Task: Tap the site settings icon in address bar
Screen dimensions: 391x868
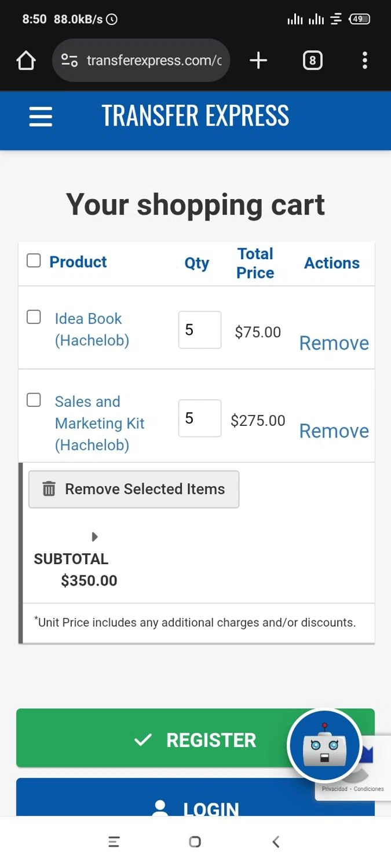Action: (70, 60)
